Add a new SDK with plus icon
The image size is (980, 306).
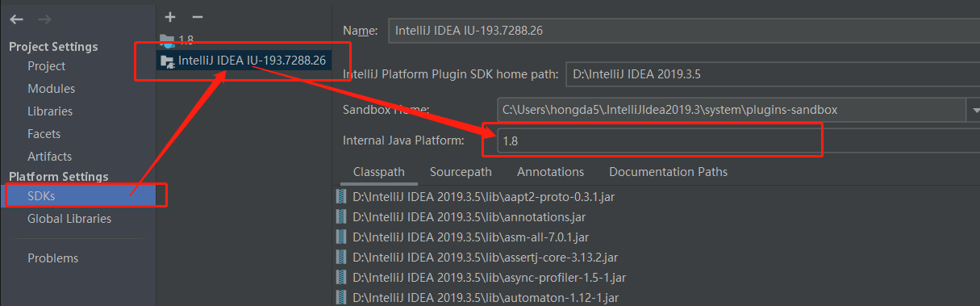(x=169, y=17)
